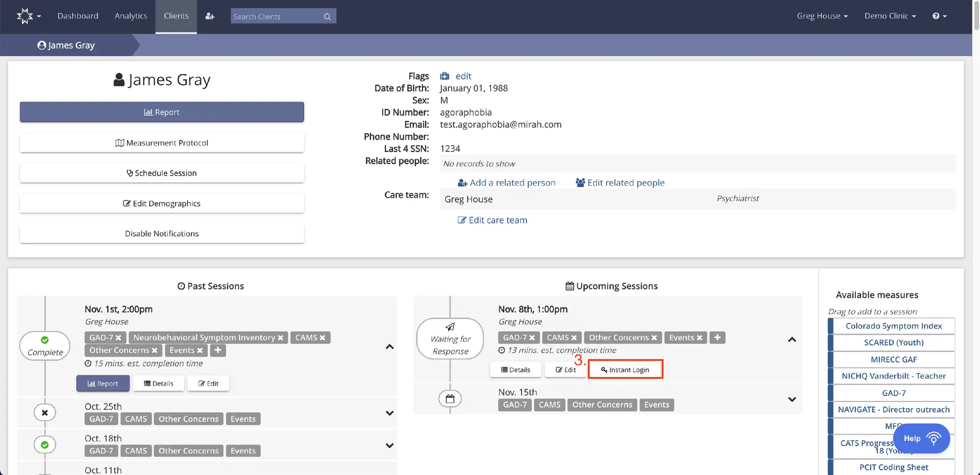
Task: Open the Dashboard menu item
Action: (x=78, y=16)
